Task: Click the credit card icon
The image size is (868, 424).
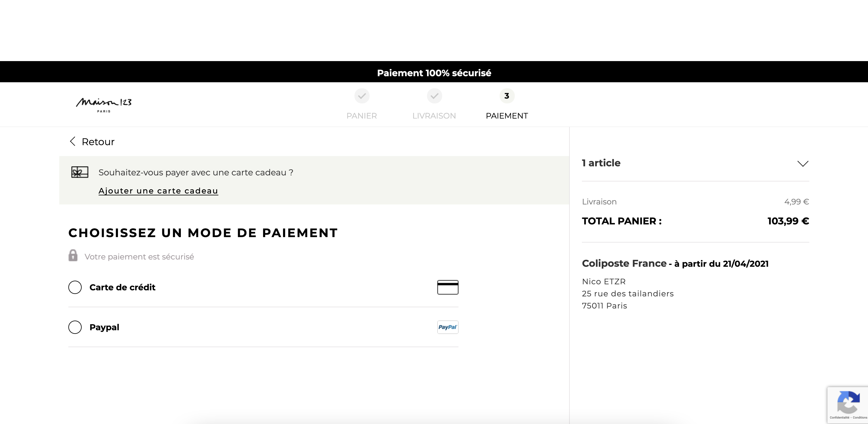Action: click(448, 287)
